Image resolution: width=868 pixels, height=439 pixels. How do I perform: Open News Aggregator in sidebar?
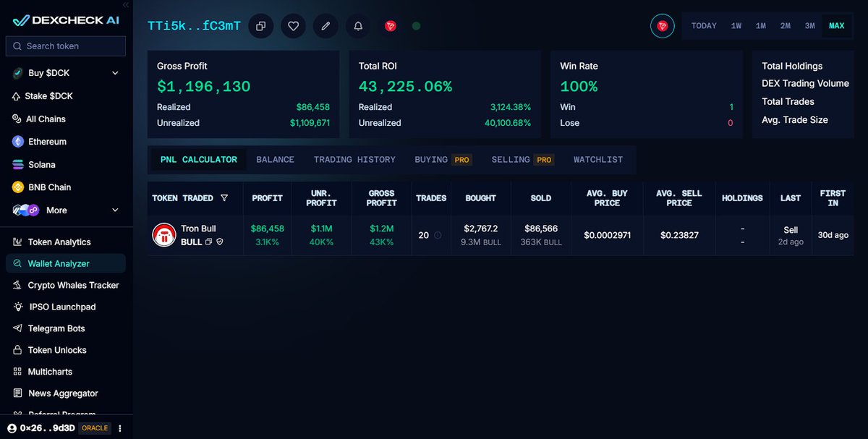coord(55,393)
